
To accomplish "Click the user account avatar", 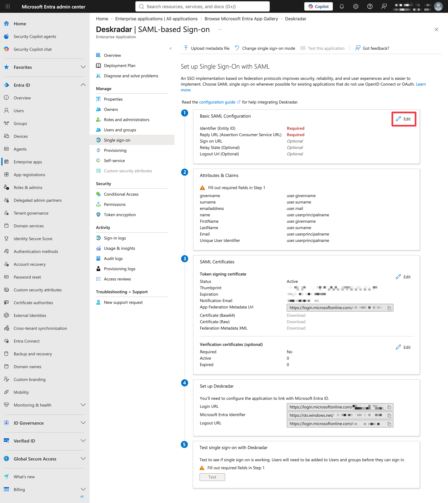I will point(438,7).
